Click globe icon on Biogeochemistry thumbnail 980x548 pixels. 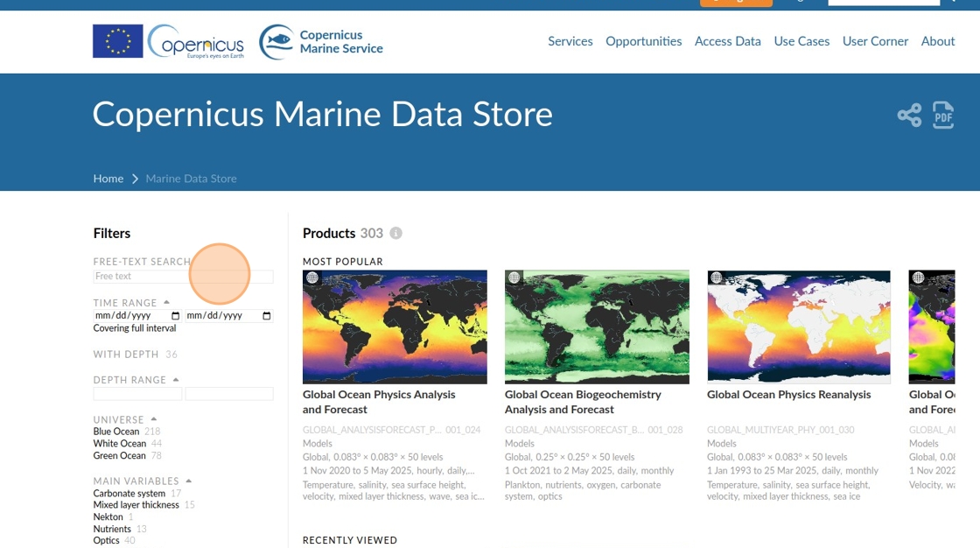(x=514, y=278)
